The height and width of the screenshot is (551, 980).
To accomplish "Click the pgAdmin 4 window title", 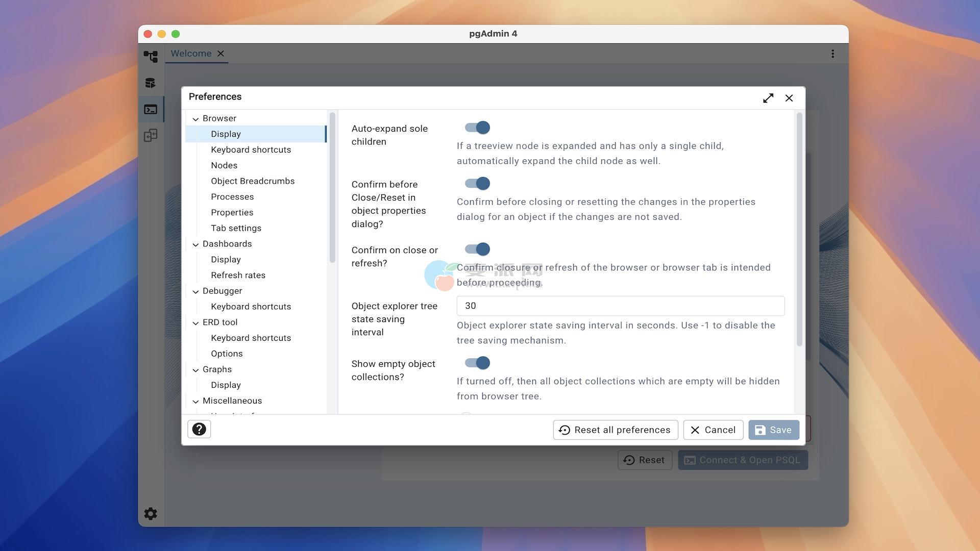I will point(493,34).
